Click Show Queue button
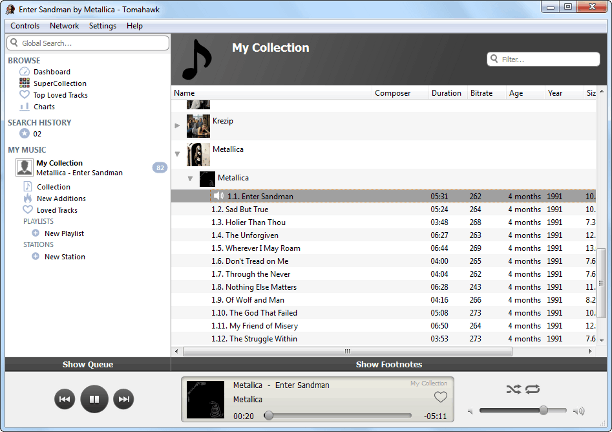Image resolution: width=612 pixels, height=432 pixels. tap(88, 364)
